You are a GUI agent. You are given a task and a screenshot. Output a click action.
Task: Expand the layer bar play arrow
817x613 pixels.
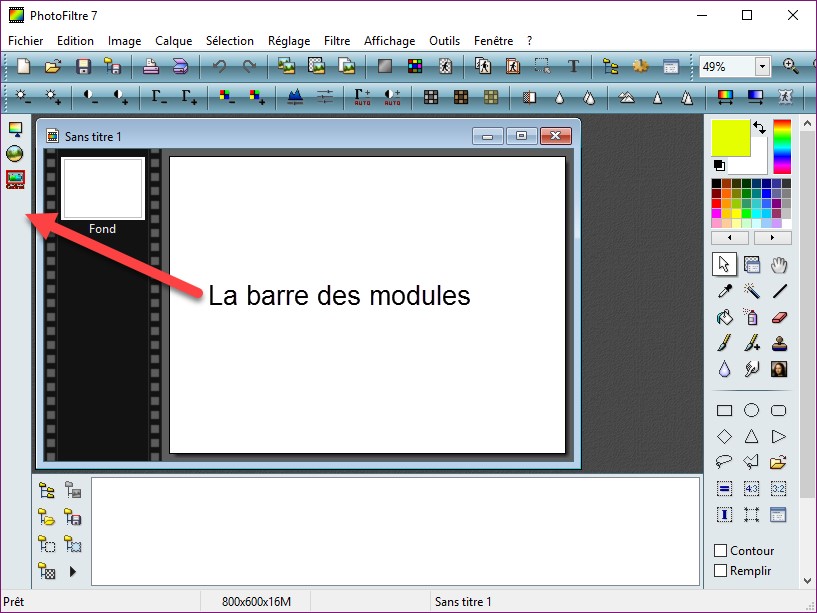click(72, 572)
